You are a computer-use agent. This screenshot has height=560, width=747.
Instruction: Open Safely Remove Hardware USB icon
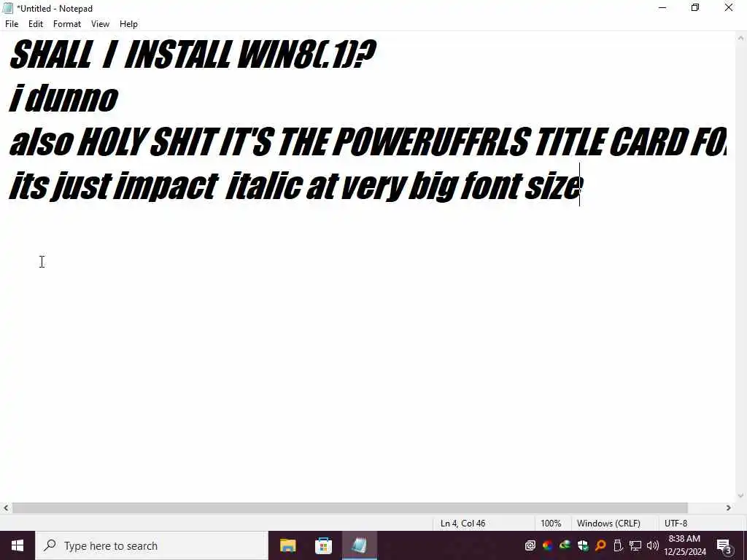(x=618, y=545)
